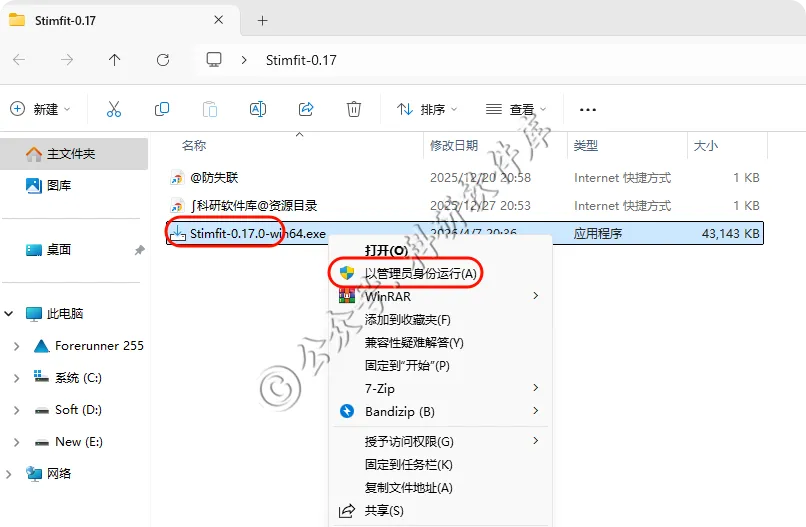Sort by 名称 (Name) column header

[x=194, y=146]
